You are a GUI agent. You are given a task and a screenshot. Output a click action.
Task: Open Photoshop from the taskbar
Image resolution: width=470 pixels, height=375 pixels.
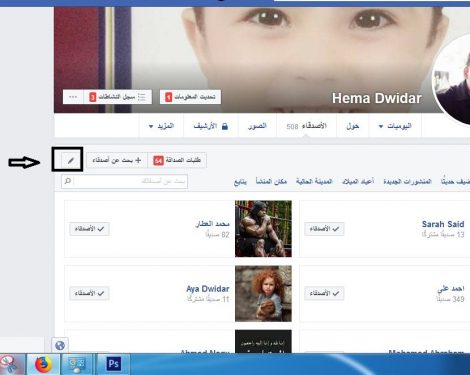click(x=113, y=364)
